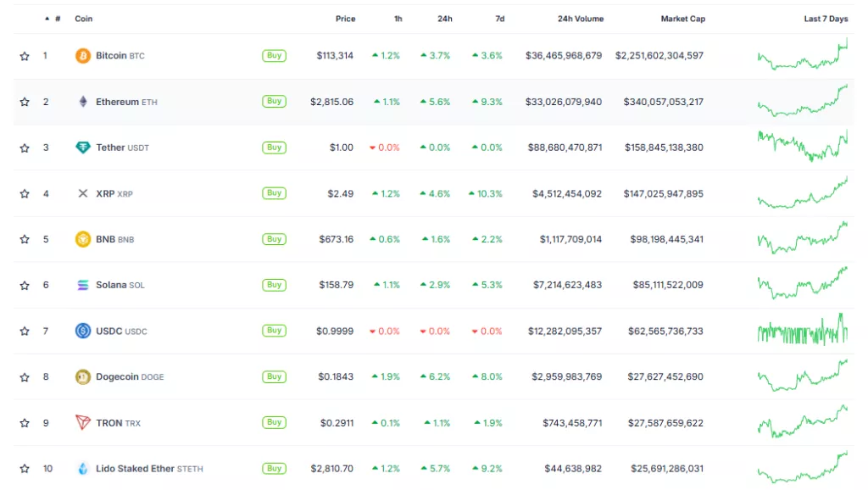Star USDC as a favorite
The width and height of the screenshot is (868, 490).
pos(25,331)
